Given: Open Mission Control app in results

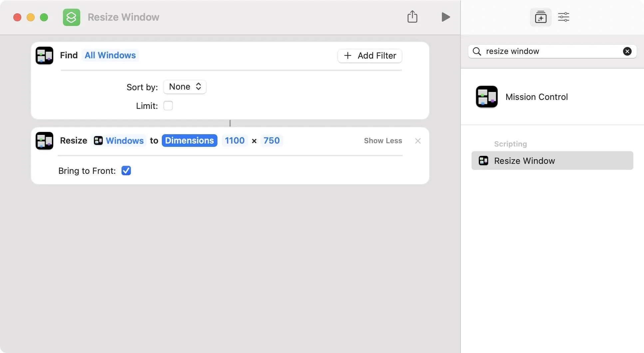Looking at the screenshot, I should [x=552, y=97].
